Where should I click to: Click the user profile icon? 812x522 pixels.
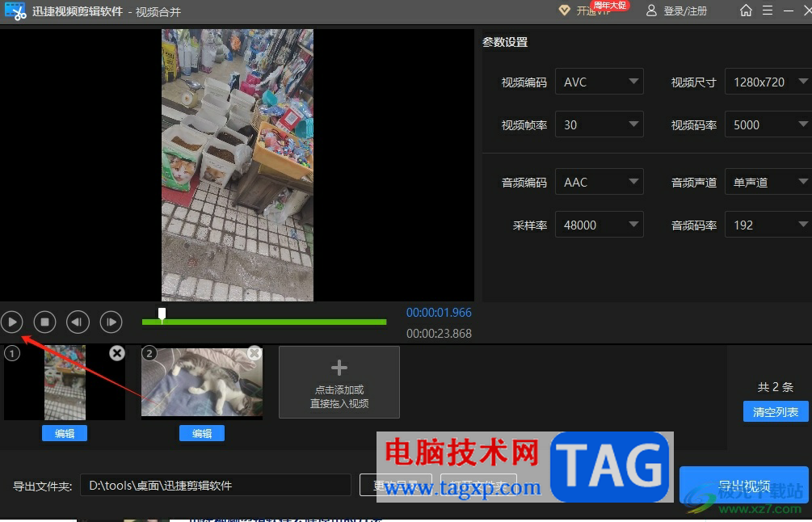click(651, 11)
